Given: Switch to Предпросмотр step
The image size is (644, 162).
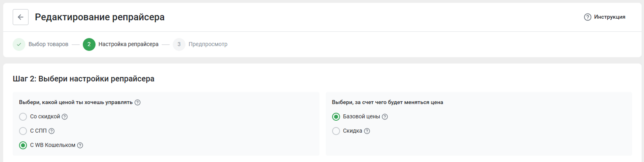Looking at the screenshot, I should tap(208, 44).
